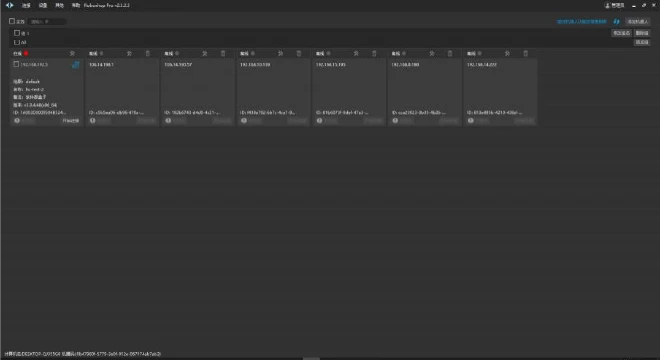Tick the select-all checkbox beside the search box
This screenshot has width=661, height=361.
coord(12,21)
